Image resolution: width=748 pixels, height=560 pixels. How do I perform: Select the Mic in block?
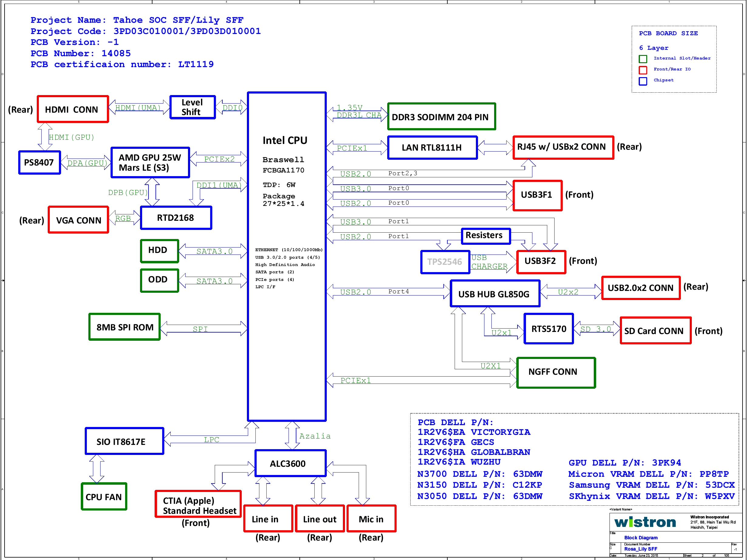(x=371, y=519)
